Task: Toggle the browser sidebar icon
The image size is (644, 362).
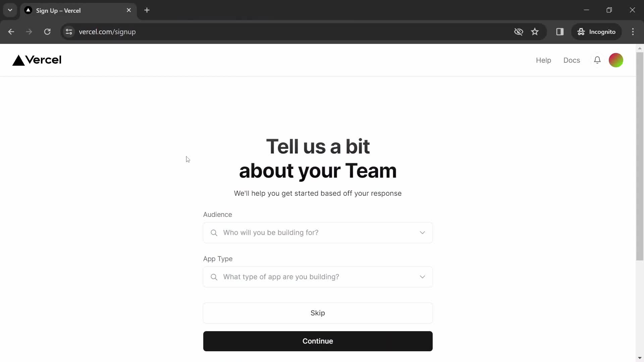Action: pos(559,32)
